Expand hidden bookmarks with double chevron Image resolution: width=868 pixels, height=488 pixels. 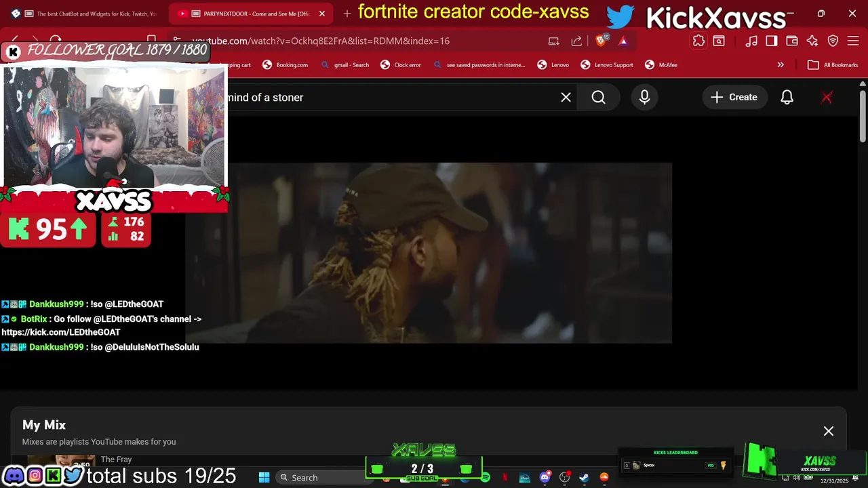coord(781,65)
